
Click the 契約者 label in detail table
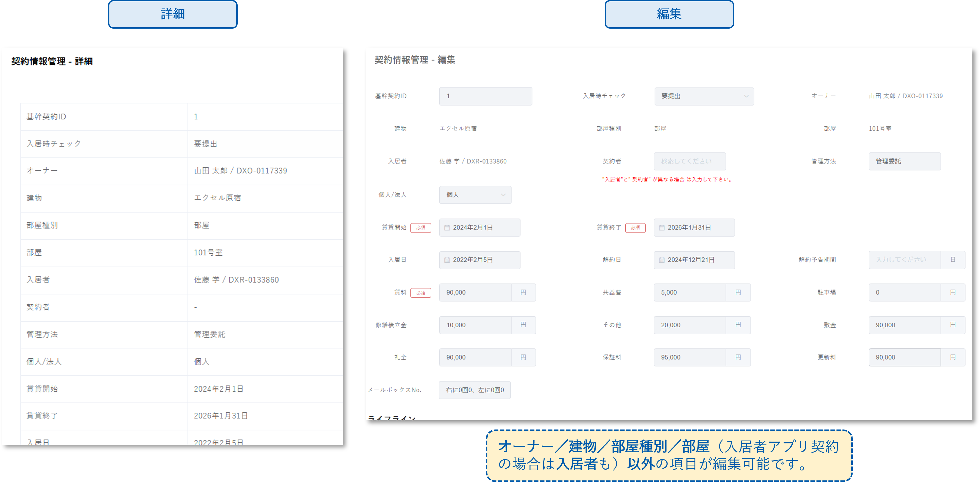tap(38, 307)
